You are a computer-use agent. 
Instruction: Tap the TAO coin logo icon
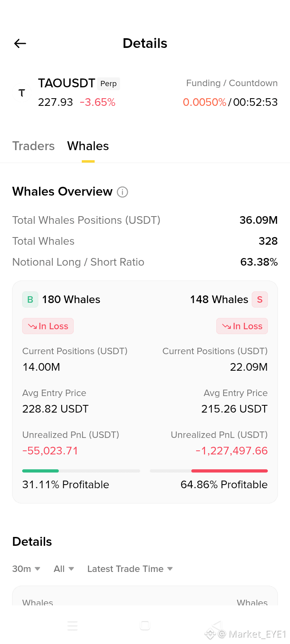pyautogui.click(x=22, y=93)
